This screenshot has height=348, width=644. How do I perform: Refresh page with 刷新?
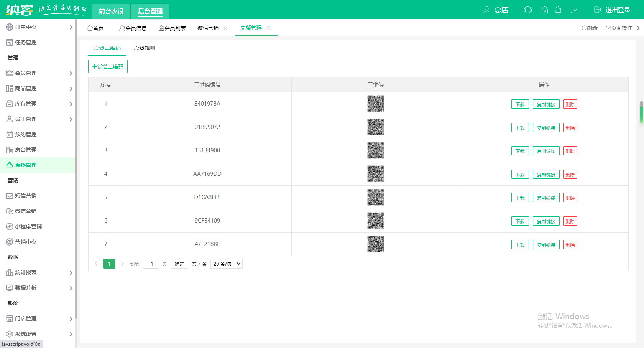[590, 28]
